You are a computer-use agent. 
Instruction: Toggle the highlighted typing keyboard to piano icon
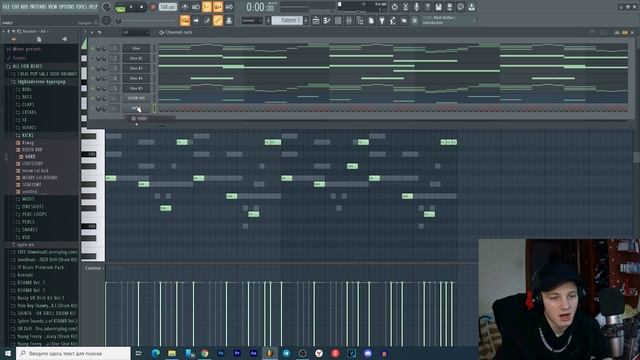[x=185, y=20]
